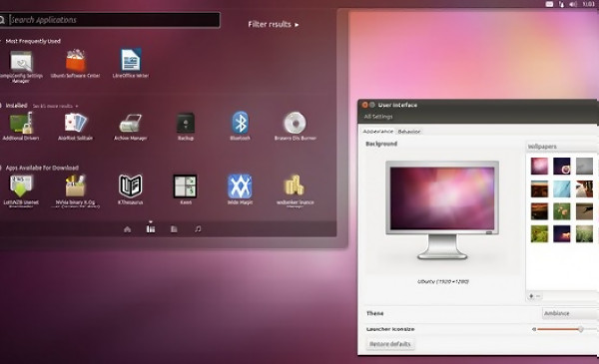Select the orange flowers on green wallpaper
This screenshot has height=364, width=599.
click(x=562, y=211)
